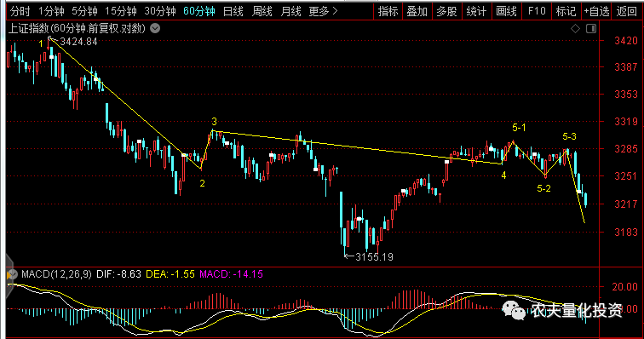Add to watchlist with +自选
The width and height of the screenshot is (644, 339).
[x=596, y=11]
